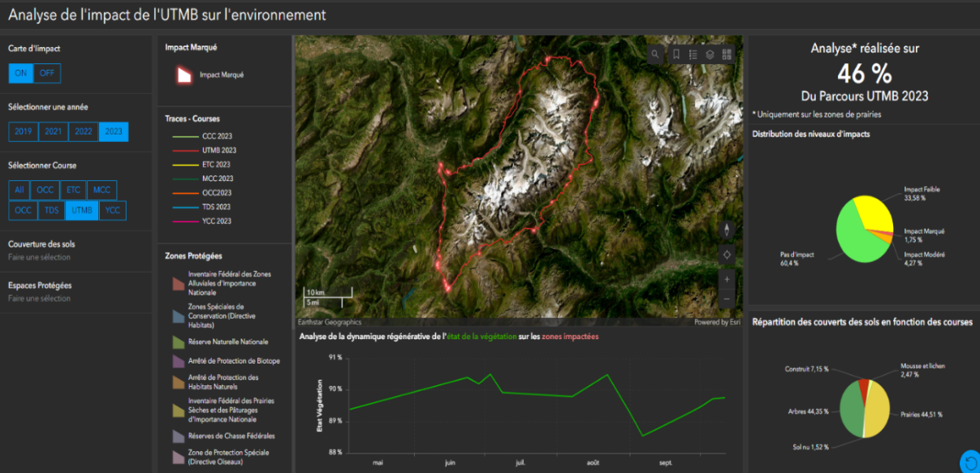Image resolution: width=980 pixels, height=473 pixels.
Task: Click the CCC 2023 green trace line
Action: click(x=185, y=136)
